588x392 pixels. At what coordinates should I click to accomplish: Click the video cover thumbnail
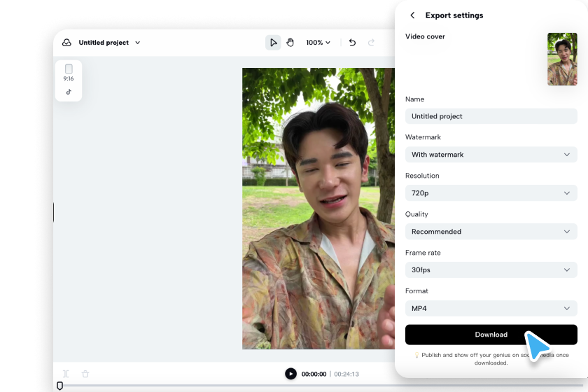coord(562,59)
